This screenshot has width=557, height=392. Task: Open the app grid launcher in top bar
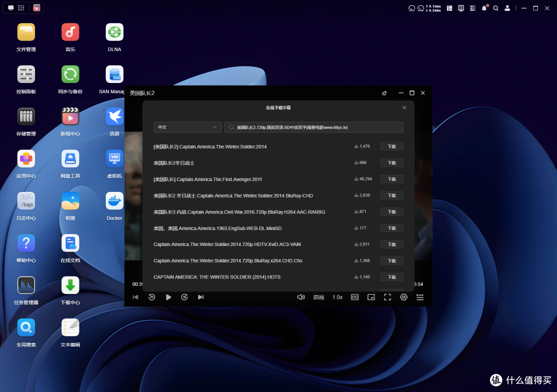click(21, 8)
